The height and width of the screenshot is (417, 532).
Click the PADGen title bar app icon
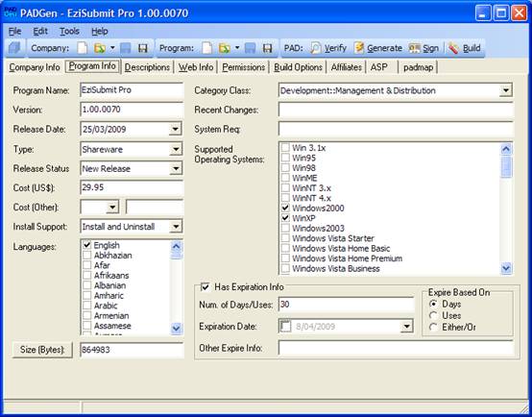click(x=11, y=12)
